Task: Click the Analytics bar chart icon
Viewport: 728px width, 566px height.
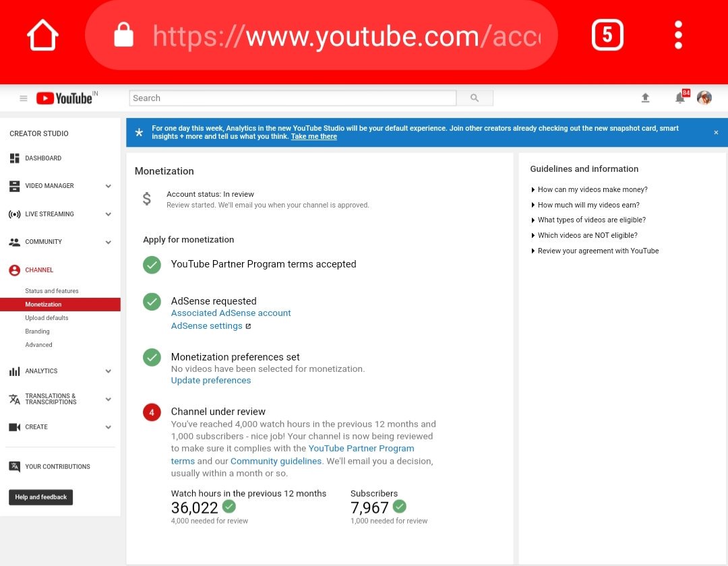Action: click(14, 371)
